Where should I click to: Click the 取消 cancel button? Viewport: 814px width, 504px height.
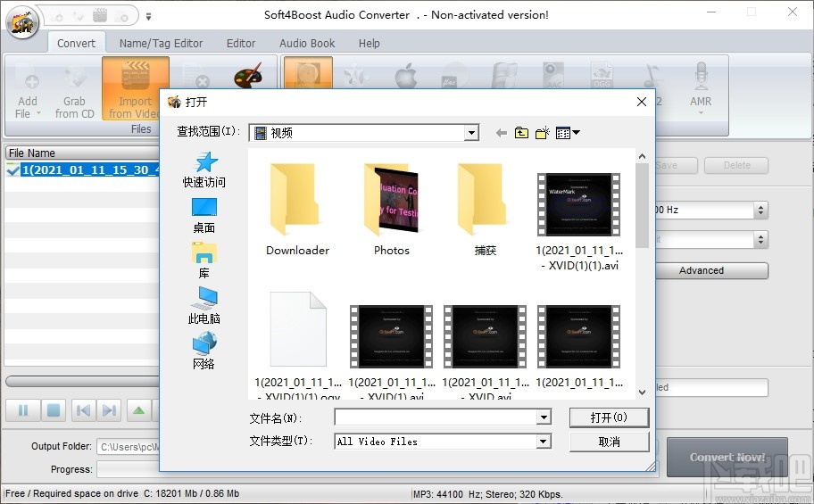pyautogui.click(x=609, y=442)
